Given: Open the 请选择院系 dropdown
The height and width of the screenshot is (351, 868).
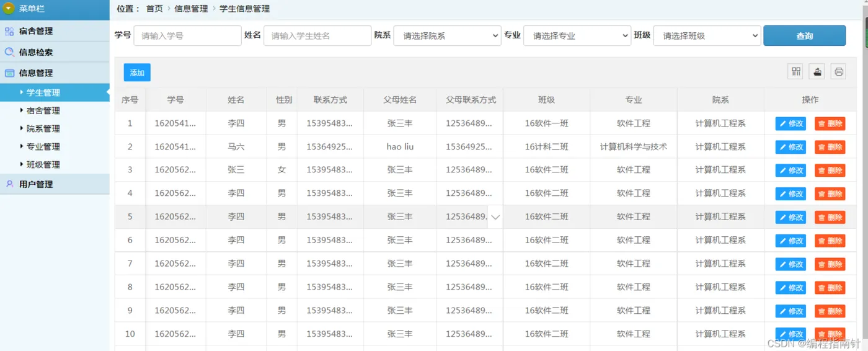Looking at the screenshot, I should click(x=447, y=35).
